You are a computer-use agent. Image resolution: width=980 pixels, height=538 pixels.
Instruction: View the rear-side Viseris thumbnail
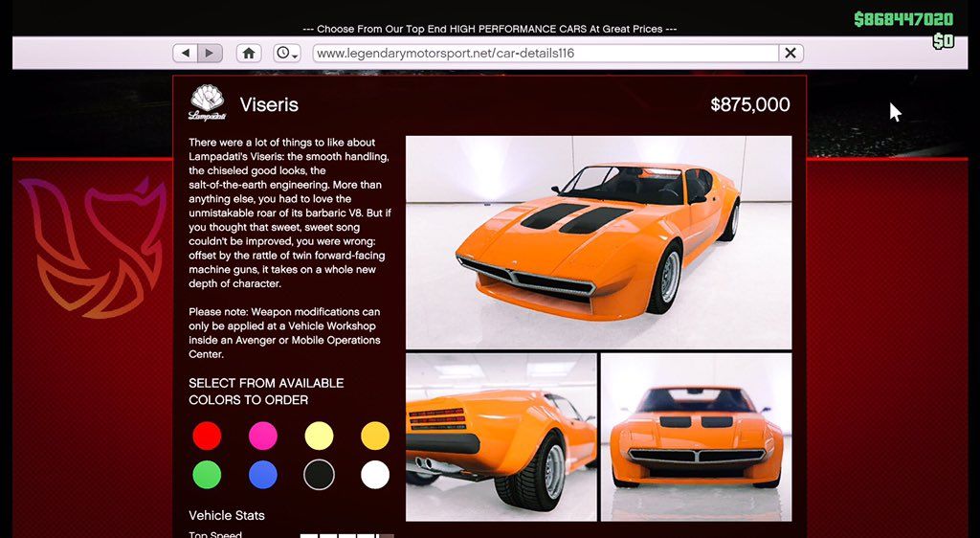[501, 437]
